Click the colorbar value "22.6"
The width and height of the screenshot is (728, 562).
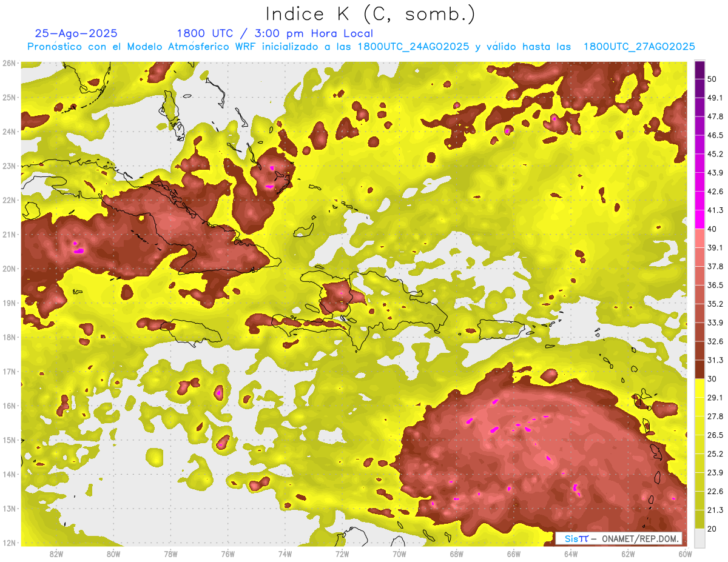(715, 491)
